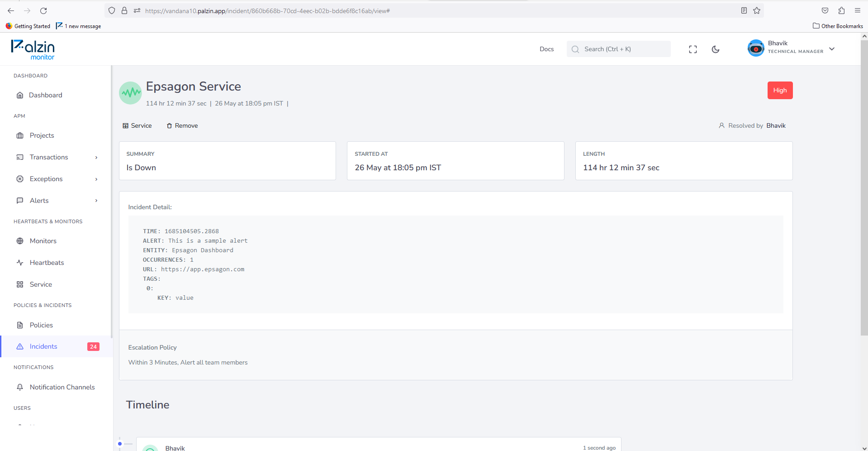The height and width of the screenshot is (451, 868).
Task: Click the Exceptions circle-x icon
Action: tap(20, 179)
